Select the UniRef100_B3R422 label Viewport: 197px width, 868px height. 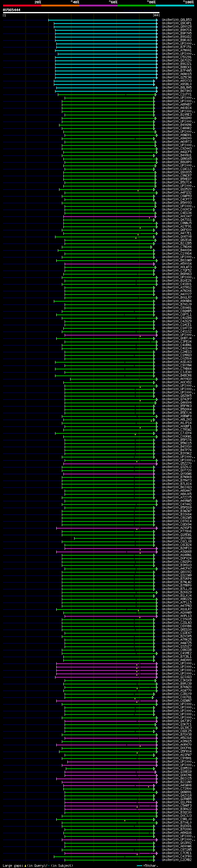coord(177,809)
